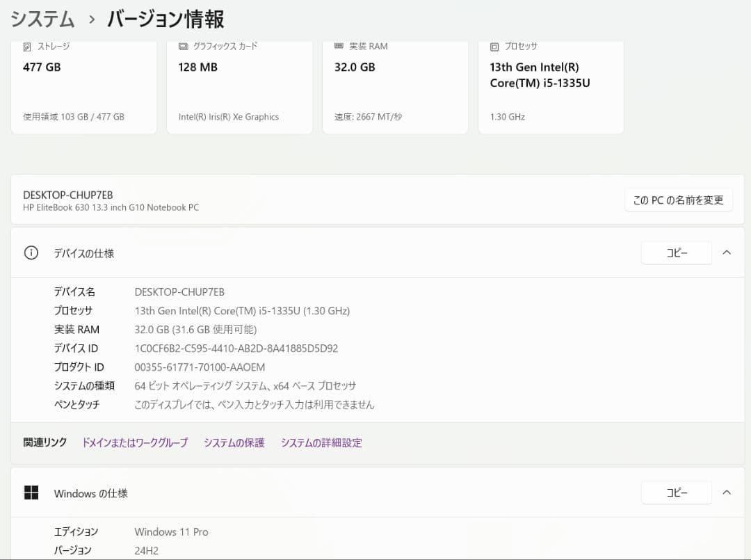Open the ドメインまたはワークグループ link

pyautogui.click(x=134, y=442)
